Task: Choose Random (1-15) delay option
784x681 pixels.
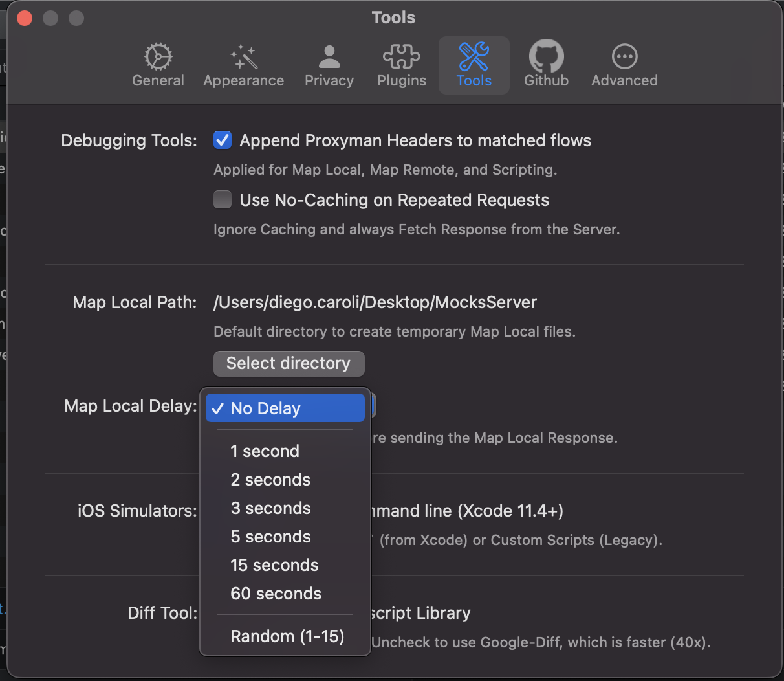Action: pyautogui.click(x=285, y=636)
